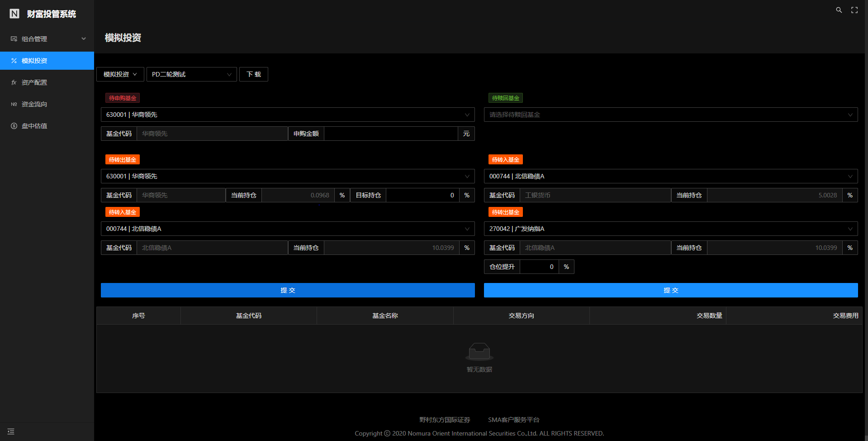
Task: Open the 270042 广发纳指A fund selector
Action: [x=671, y=229]
